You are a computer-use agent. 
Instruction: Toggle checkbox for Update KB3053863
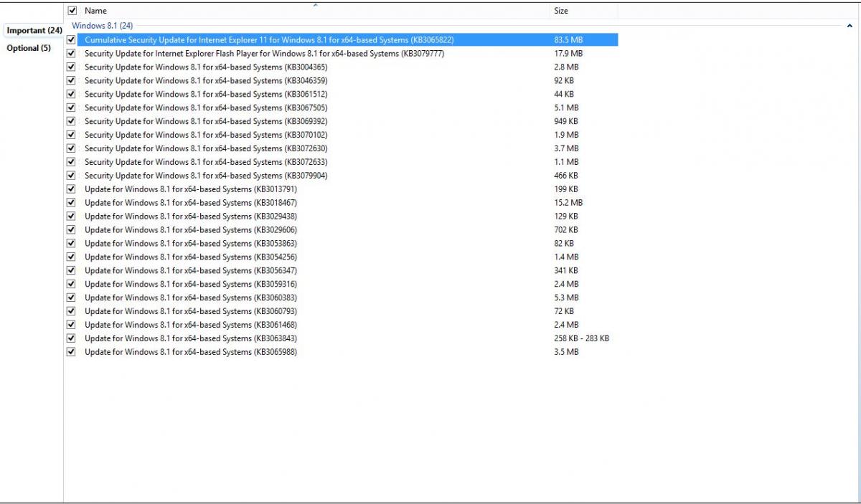[x=71, y=244]
